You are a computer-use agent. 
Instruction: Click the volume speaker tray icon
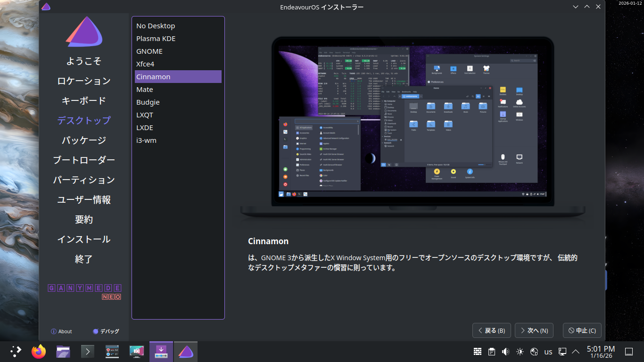(505, 352)
